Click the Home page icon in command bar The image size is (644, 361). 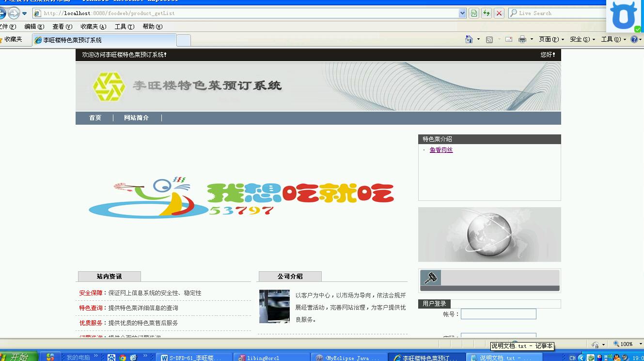tap(469, 39)
